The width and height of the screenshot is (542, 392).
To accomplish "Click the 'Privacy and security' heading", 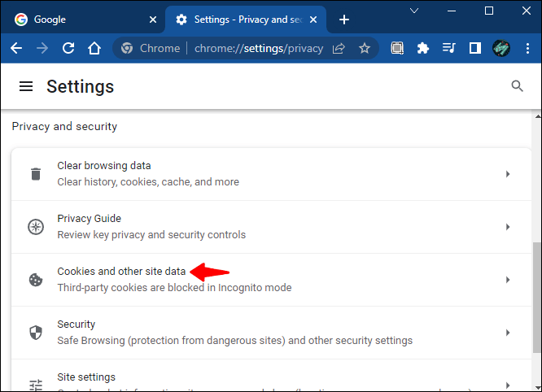I will 64,126.
